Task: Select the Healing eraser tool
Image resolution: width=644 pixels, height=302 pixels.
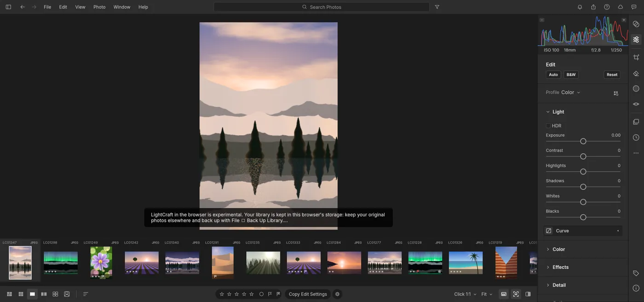Action: point(636,73)
